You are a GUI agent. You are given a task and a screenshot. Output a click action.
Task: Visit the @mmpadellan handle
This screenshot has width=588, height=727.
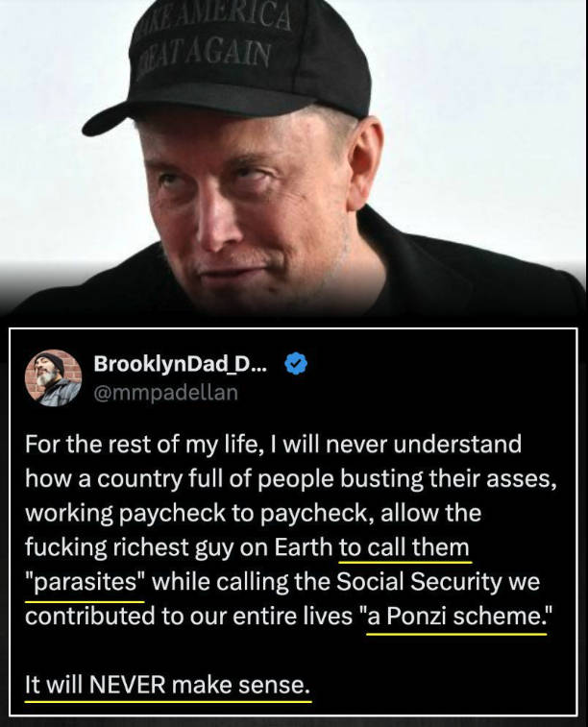[x=165, y=392]
